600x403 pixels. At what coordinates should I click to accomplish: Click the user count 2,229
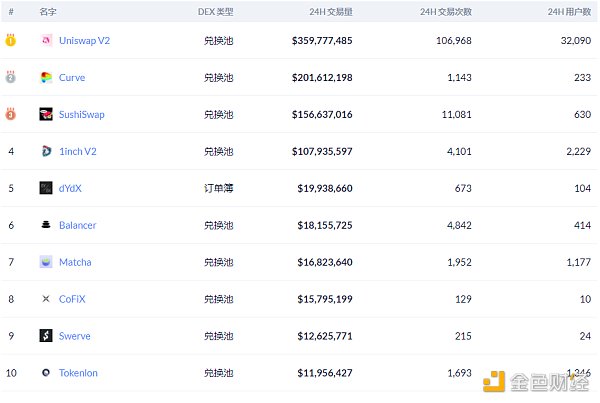click(579, 152)
